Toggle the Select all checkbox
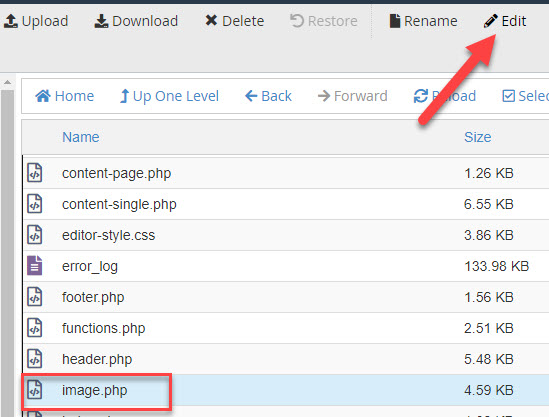Screen dimensions: 549x417 point(508,96)
